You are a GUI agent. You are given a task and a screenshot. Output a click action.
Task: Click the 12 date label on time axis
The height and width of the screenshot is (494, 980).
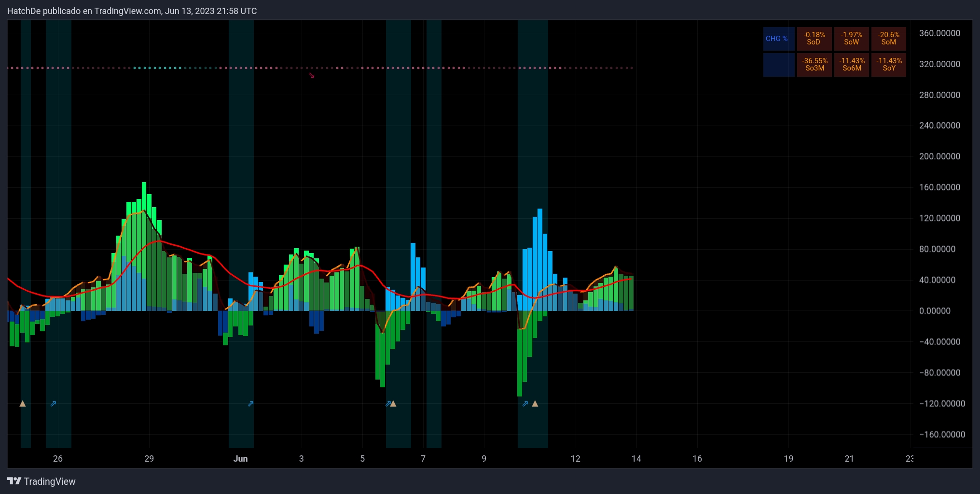(575, 459)
